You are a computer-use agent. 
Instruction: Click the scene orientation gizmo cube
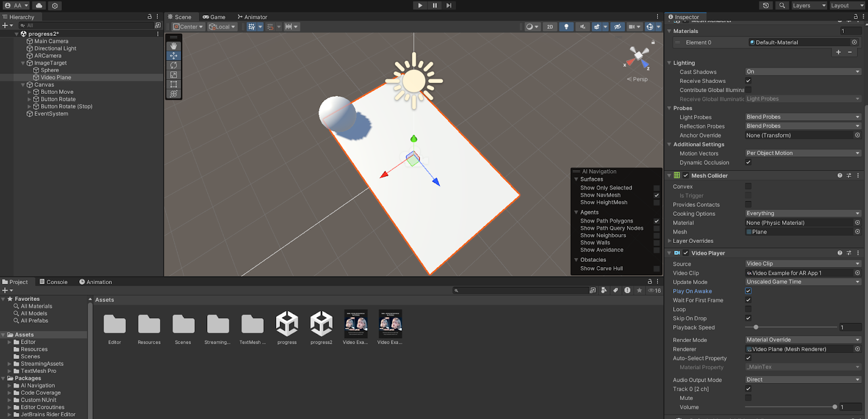point(639,55)
